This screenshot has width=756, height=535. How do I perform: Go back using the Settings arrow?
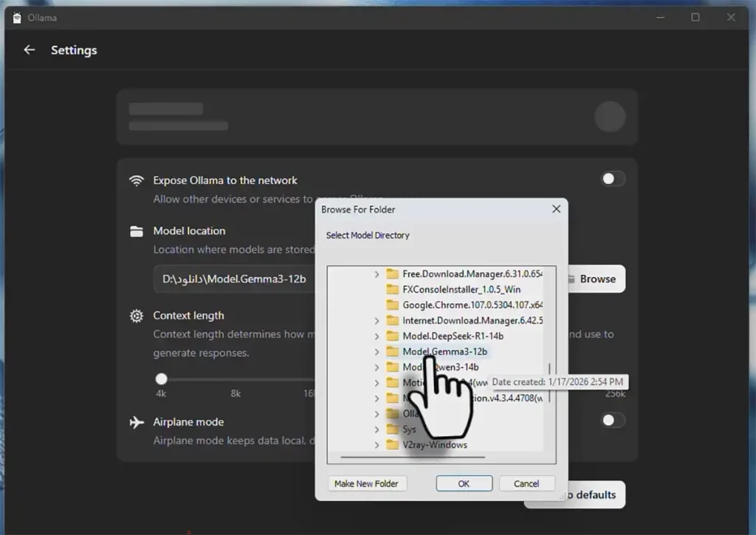point(30,50)
